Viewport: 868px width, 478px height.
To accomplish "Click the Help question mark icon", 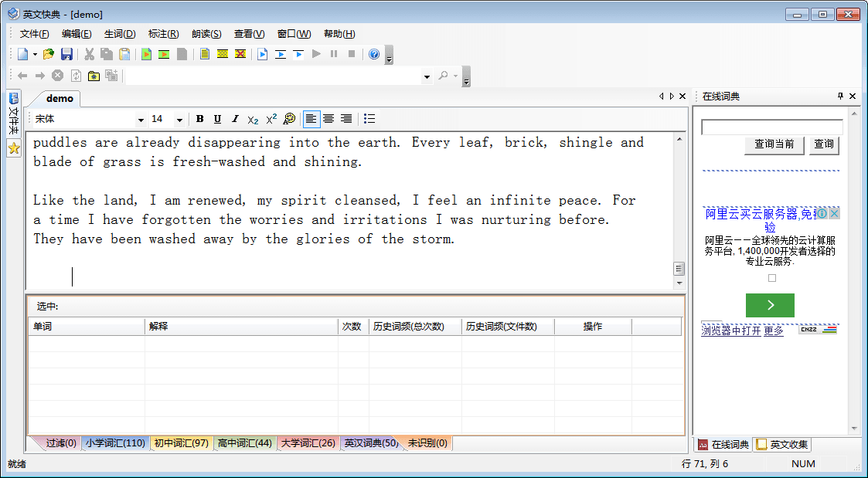I will point(374,54).
